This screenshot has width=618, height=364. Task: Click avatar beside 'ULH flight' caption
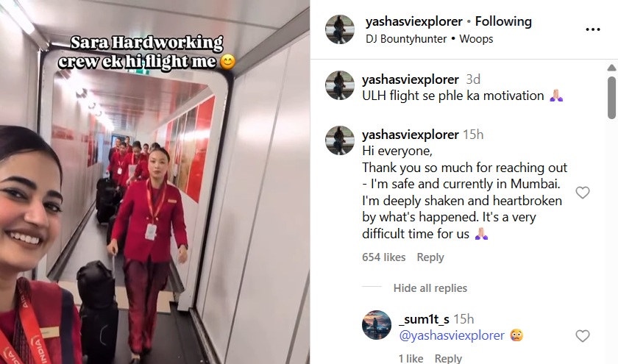(340, 85)
